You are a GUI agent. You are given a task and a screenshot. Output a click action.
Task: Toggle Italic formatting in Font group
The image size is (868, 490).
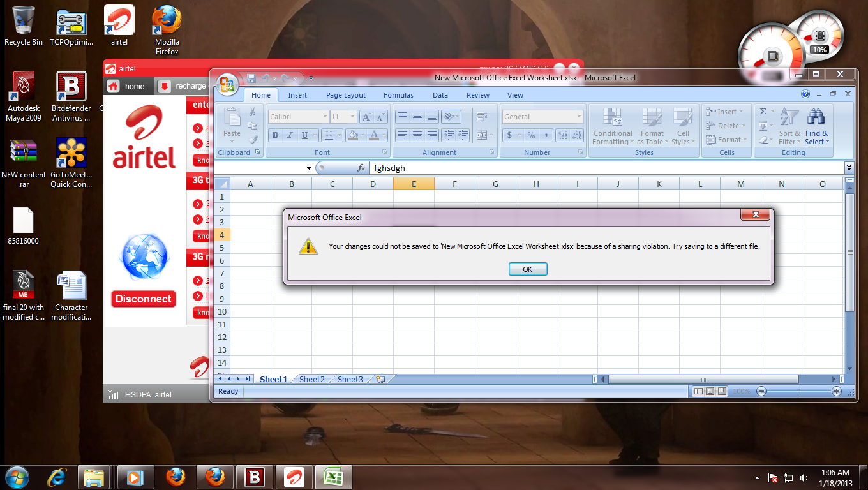click(x=290, y=135)
